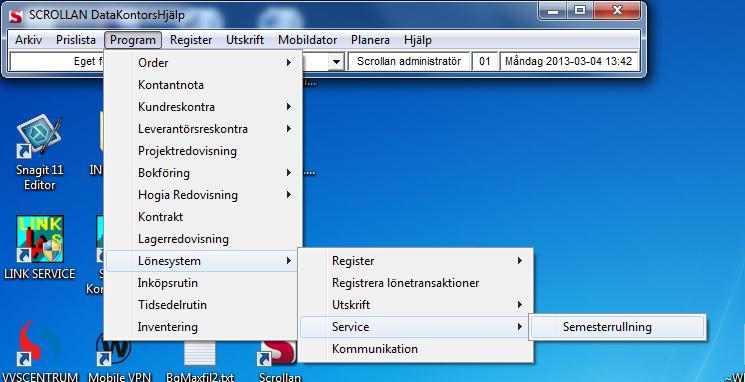Screen dimensions: 745x382
Task: Select Registrera lönetransaktioner
Action: tap(415, 283)
